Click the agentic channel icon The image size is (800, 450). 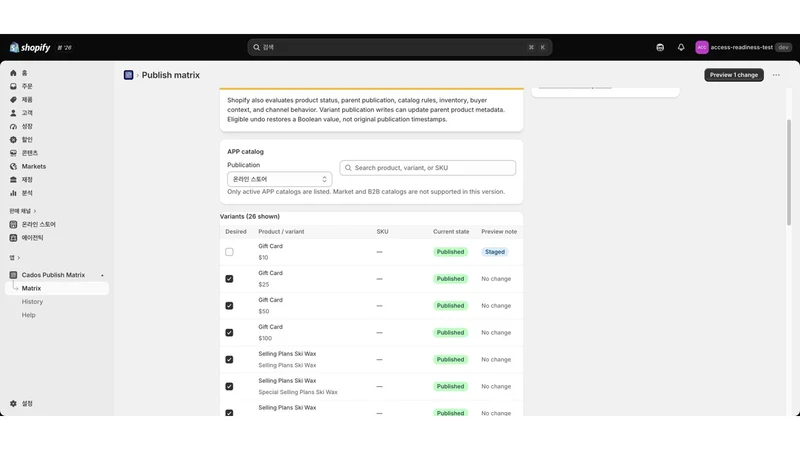[x=13, y=238]
